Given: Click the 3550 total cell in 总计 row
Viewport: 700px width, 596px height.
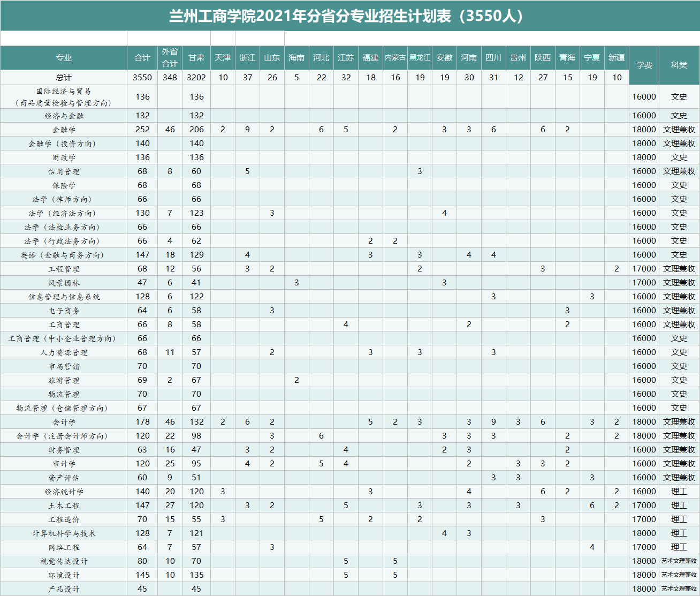Looking at the screenshot, I should coord(142,78).
